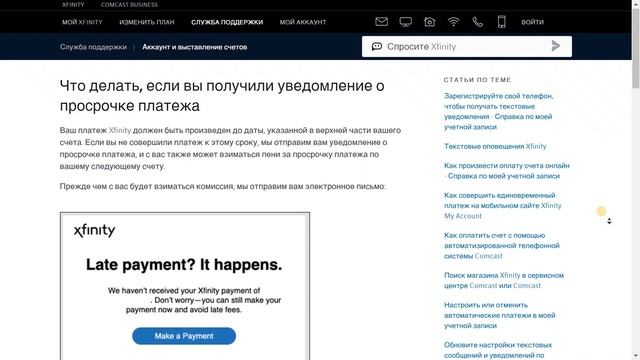
Task: Open the СЛУЖБА ПОДДЕРЖКИ menu
Action: tap(227, 22)
